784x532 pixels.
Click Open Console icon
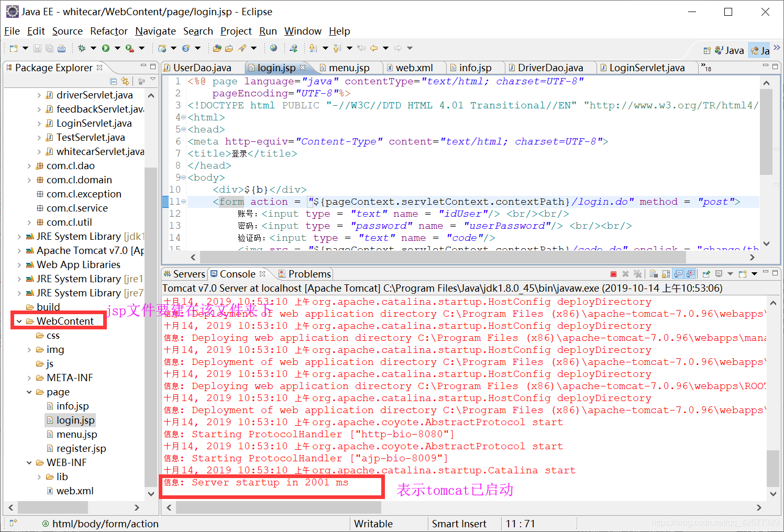click(743, 274)
